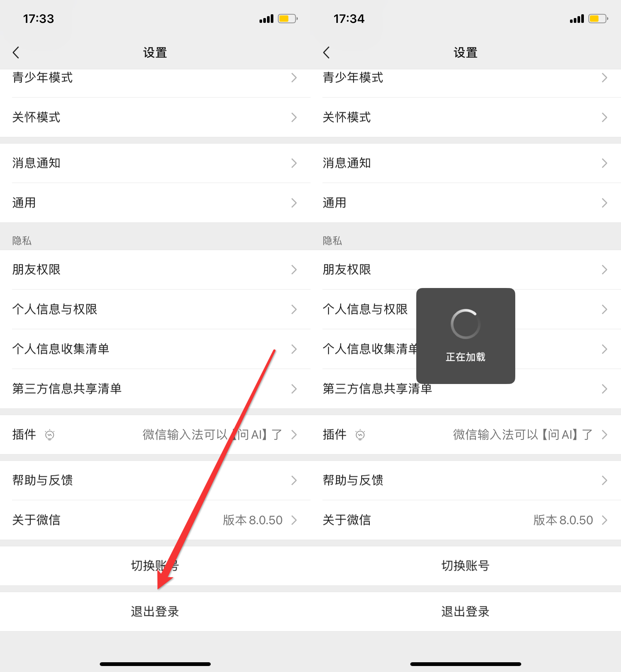This screenshot has height=672, width=621.
Task: Tap 关怀模式 label in right screen
Action: tap(347, 117)
